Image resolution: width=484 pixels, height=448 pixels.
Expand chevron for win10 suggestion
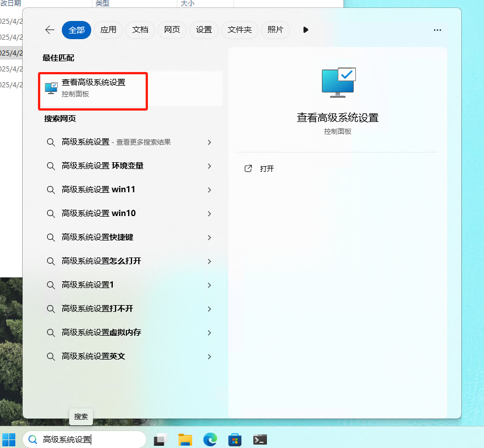209,213
